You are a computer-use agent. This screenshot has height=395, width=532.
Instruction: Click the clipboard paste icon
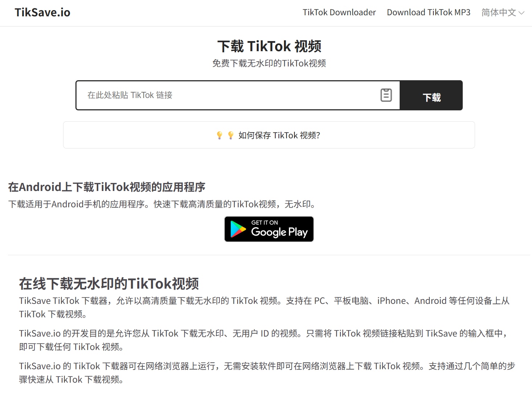[386, 95]
